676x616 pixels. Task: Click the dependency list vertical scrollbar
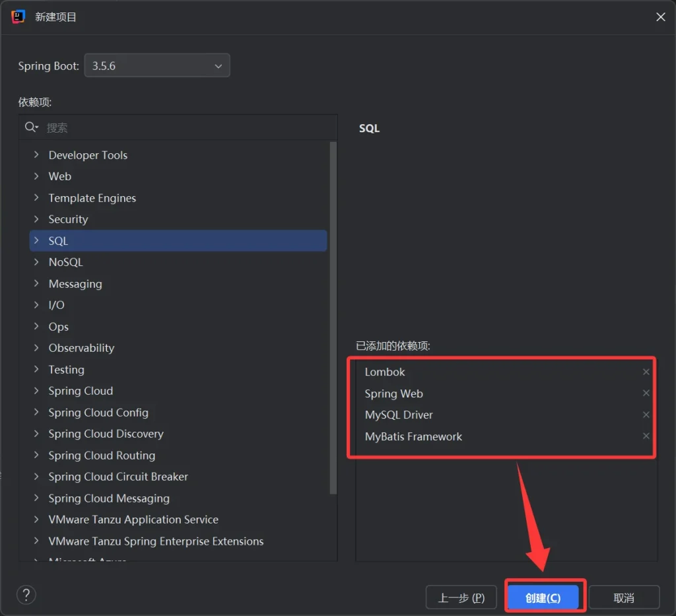[x=333, y=317]
